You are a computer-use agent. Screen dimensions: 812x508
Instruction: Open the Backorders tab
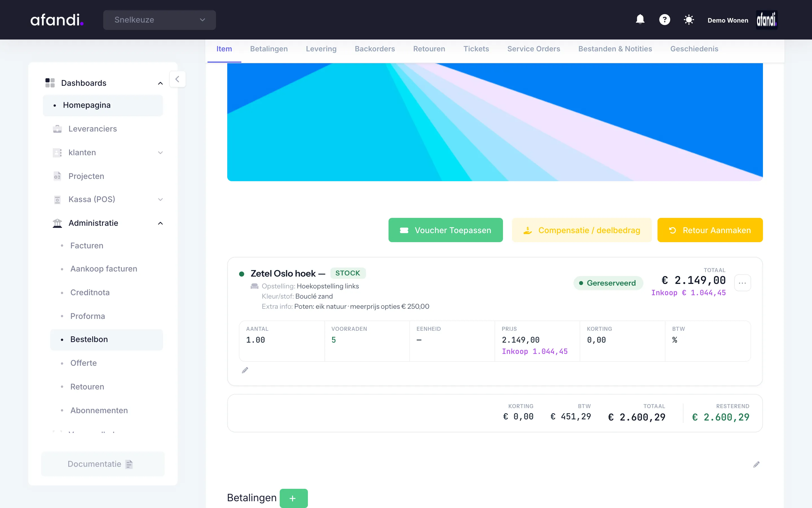click(375, 49)
